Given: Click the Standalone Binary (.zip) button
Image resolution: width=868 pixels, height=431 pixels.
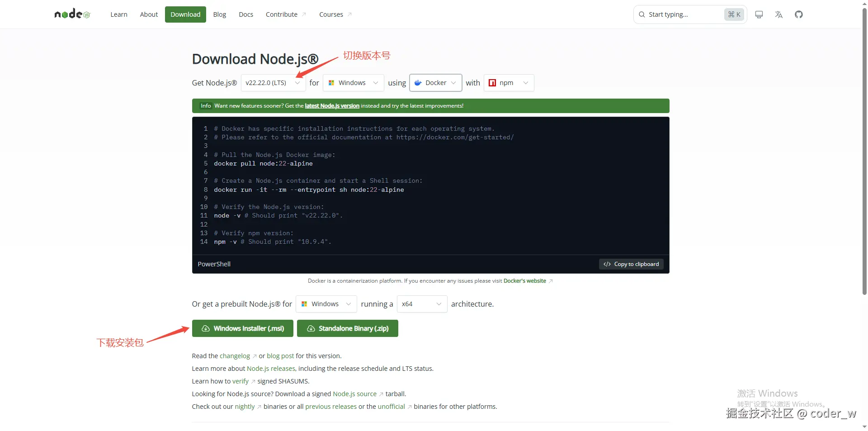Looking at the screenshot, I should pyautogui.click(x=348, y=328).
